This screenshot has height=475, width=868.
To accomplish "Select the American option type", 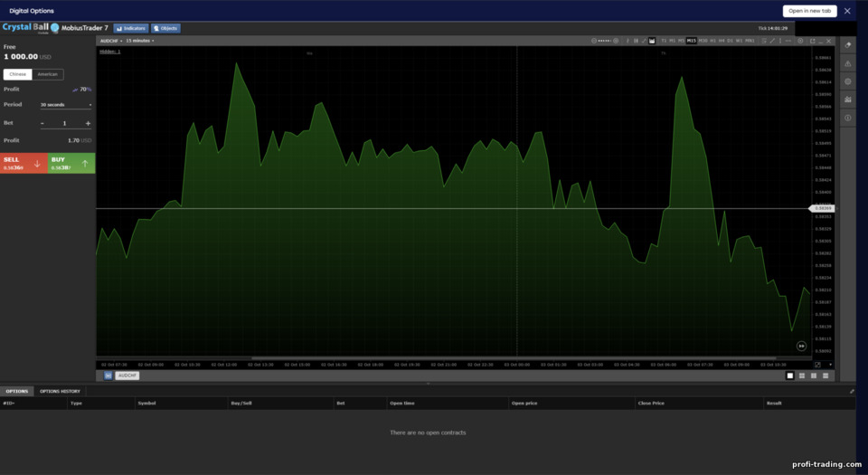I will 48,74.
